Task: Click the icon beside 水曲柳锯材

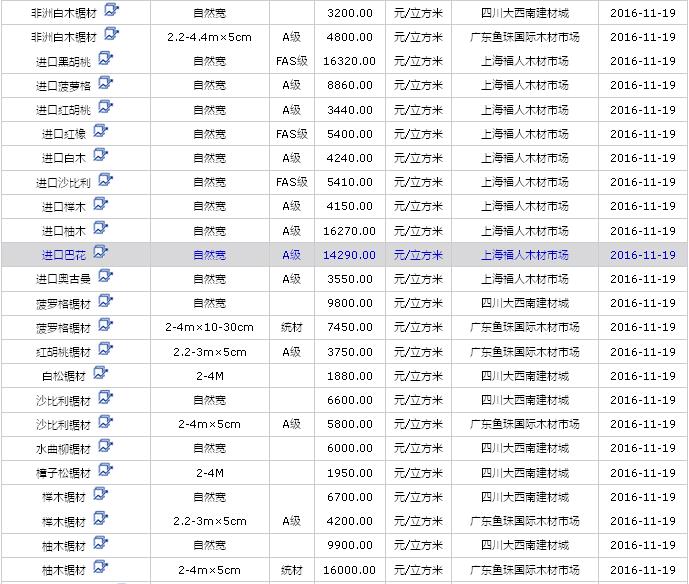Action: tap(106, 447)
